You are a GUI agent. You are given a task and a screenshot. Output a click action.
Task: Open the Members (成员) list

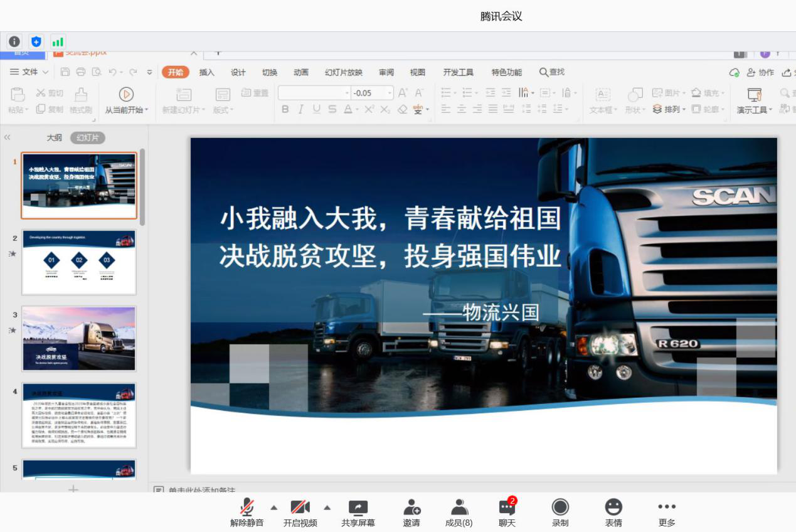pyautogui.click(x=459, y=508)
